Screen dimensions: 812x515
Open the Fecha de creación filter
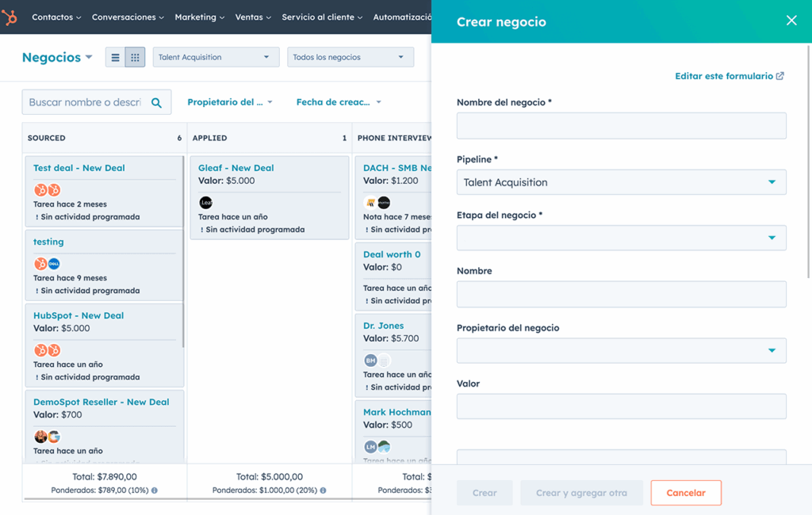339,102
